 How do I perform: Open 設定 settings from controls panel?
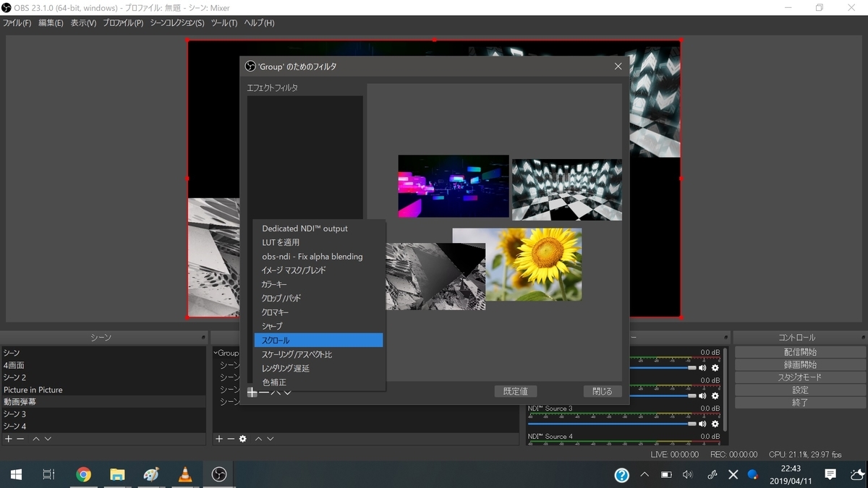coord(800,390)
